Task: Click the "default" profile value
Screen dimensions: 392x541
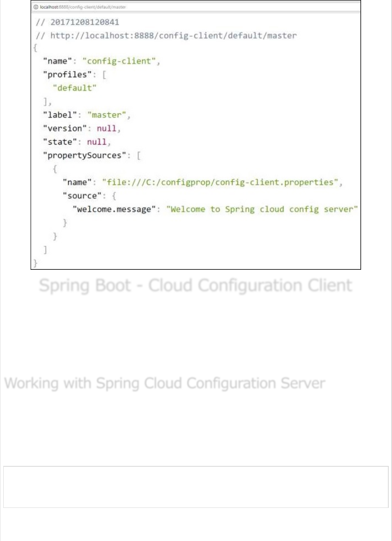Action: tap(74, 88)
